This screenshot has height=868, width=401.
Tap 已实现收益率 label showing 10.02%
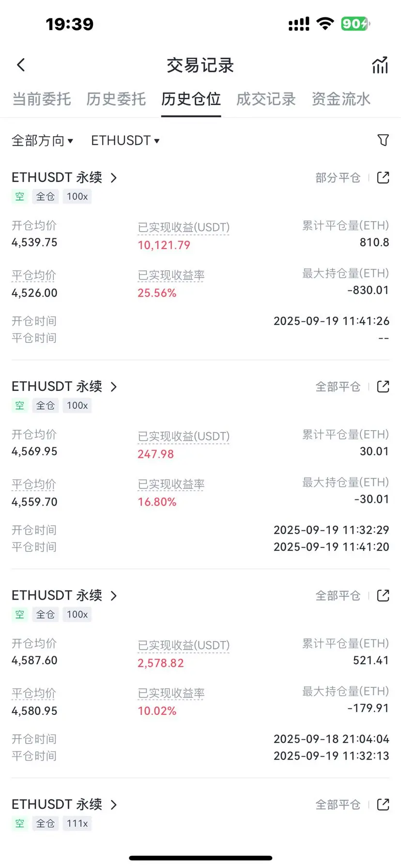171,693
